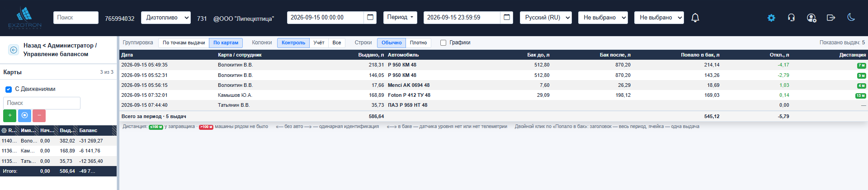
Task: Open the Дизтопливо fuel dropdown
Action: tap(165, 18)
